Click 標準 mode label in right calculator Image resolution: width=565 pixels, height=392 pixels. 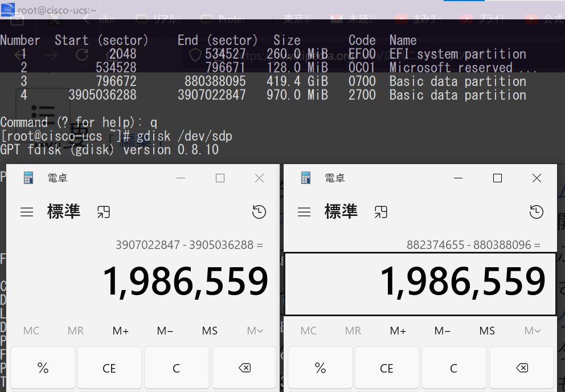(341, 211)
